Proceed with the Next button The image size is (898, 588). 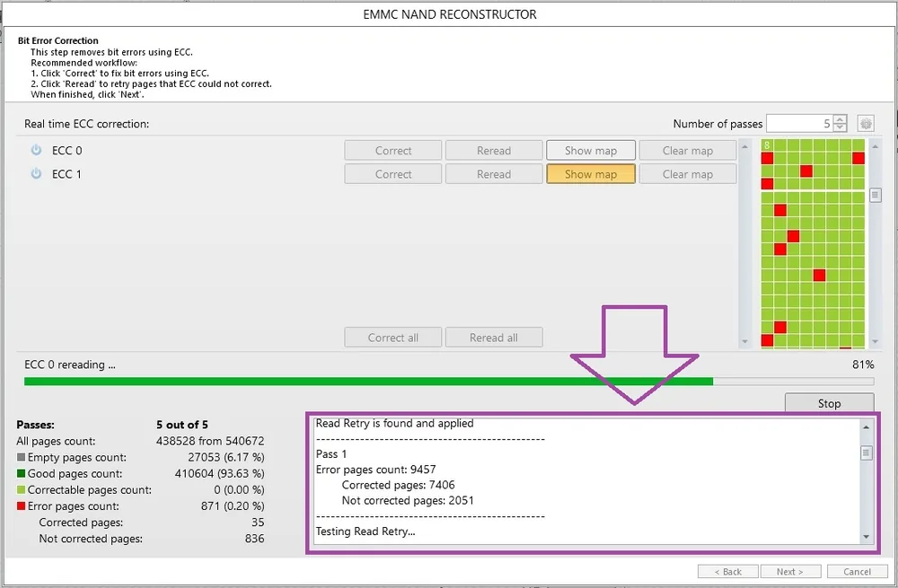789,572
